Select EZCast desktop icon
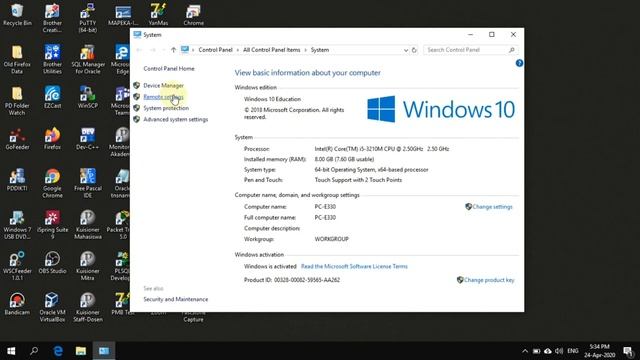This screenshot has width=640, height=360. [52, 97]
